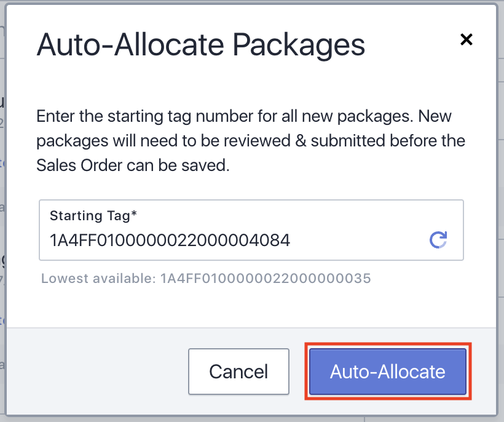Screen dimensions: 504x422
Task: Click the Lowest available label text
Action: pos(99,279)
